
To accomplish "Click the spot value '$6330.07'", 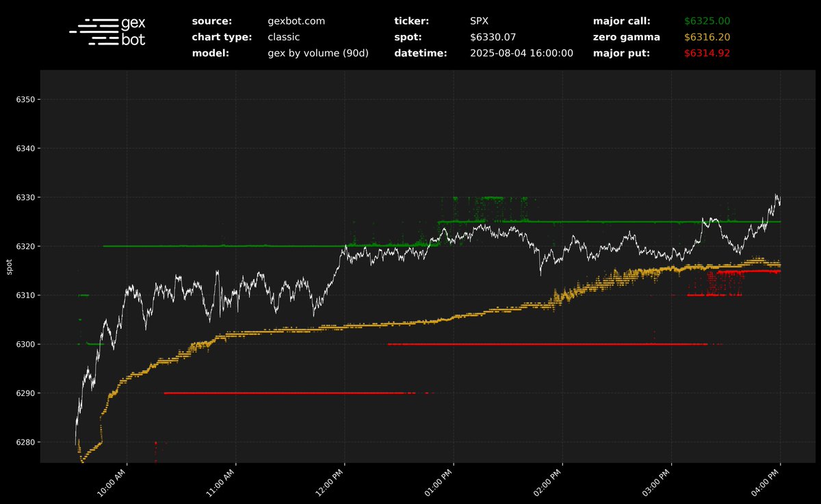I will tap(493, 37).
